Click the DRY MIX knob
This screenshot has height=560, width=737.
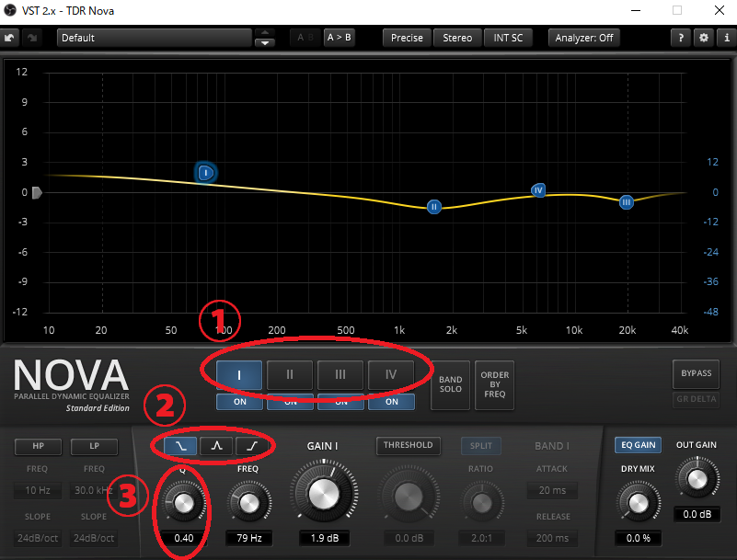coord(639,503)
